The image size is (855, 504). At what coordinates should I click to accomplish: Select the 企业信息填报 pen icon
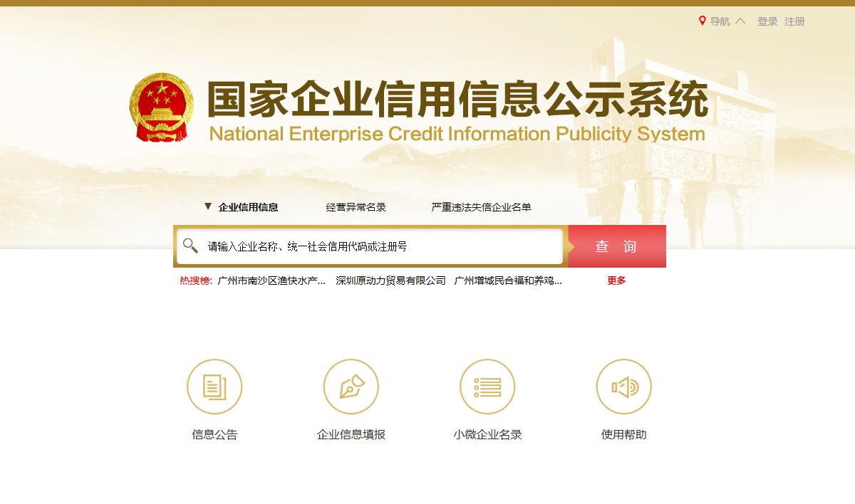[351, 387]
